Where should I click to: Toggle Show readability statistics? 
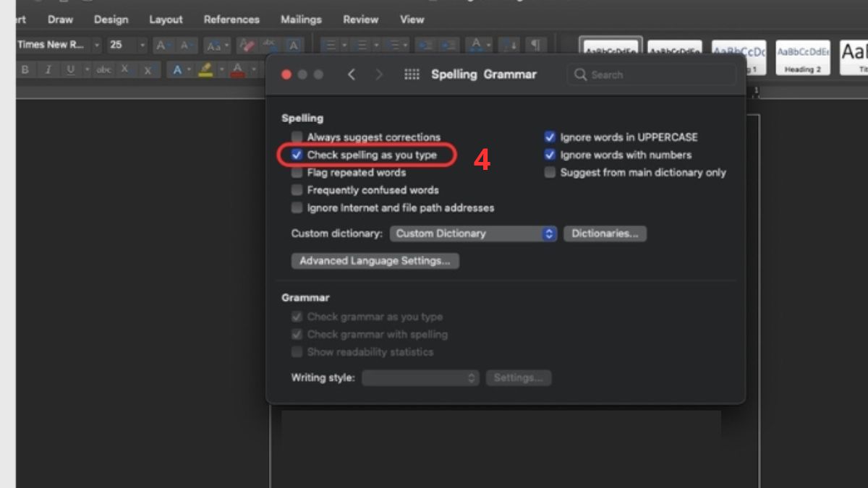pyautogui.click(x=297, y=352)
